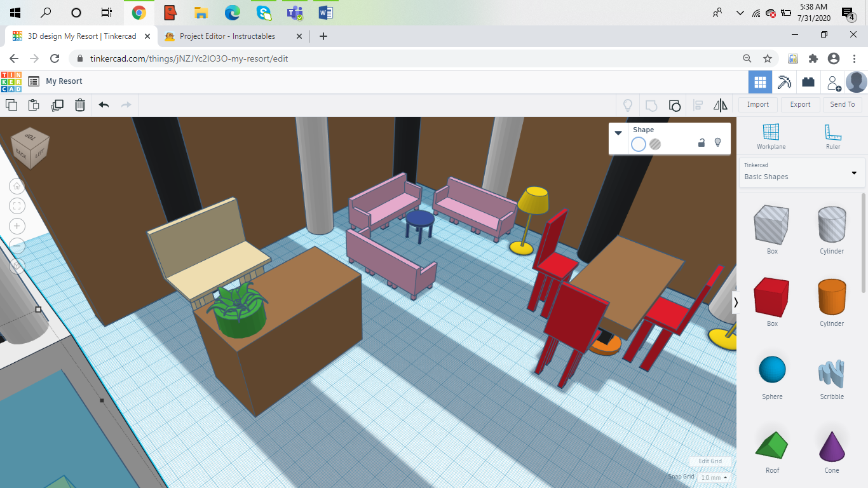Click the Tinkercad logo

click(11, 82)
